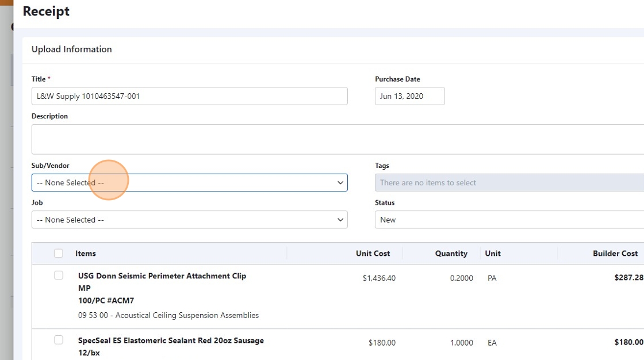Open the Purchase Date picker

click(409, 96)
